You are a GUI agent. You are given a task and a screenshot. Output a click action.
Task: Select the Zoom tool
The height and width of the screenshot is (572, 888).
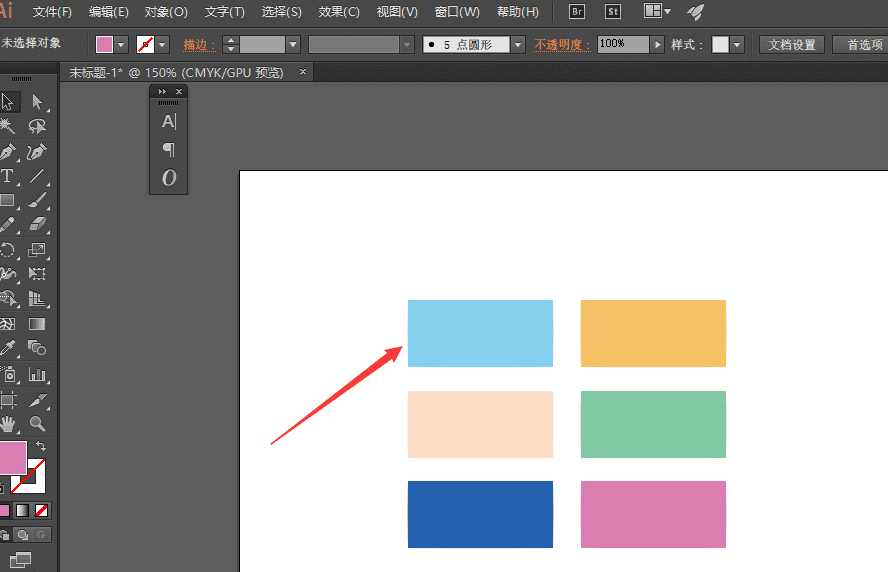[37, 424]
